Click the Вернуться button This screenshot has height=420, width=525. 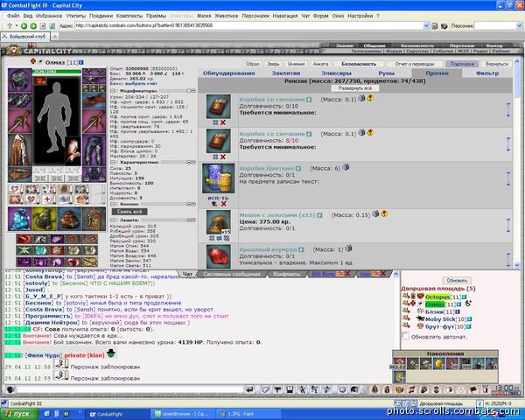click(x=497, y=64)
